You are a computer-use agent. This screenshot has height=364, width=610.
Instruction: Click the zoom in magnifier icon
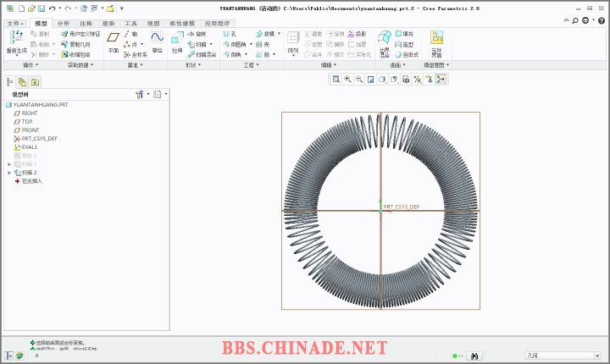click(347, 79)
